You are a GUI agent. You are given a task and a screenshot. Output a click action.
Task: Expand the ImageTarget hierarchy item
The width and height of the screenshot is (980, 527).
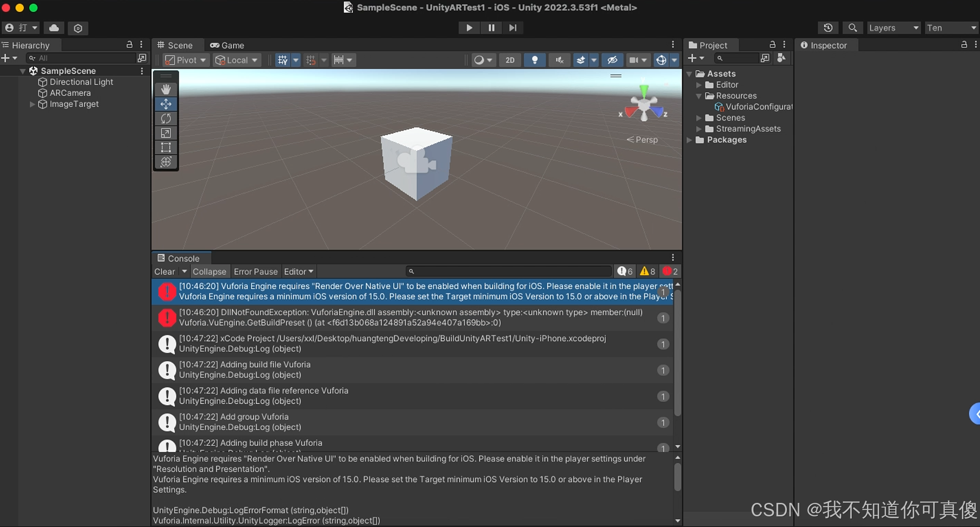(x=32, y=104)
